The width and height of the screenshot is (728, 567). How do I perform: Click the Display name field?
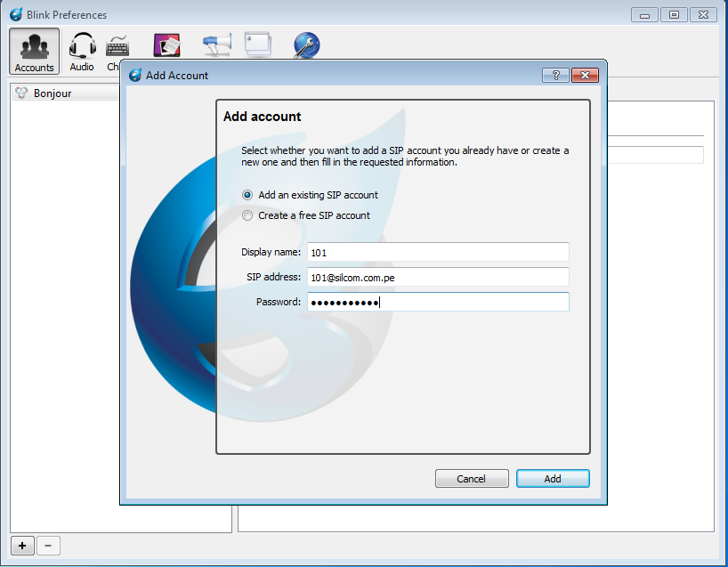click(x=437, y=253)
